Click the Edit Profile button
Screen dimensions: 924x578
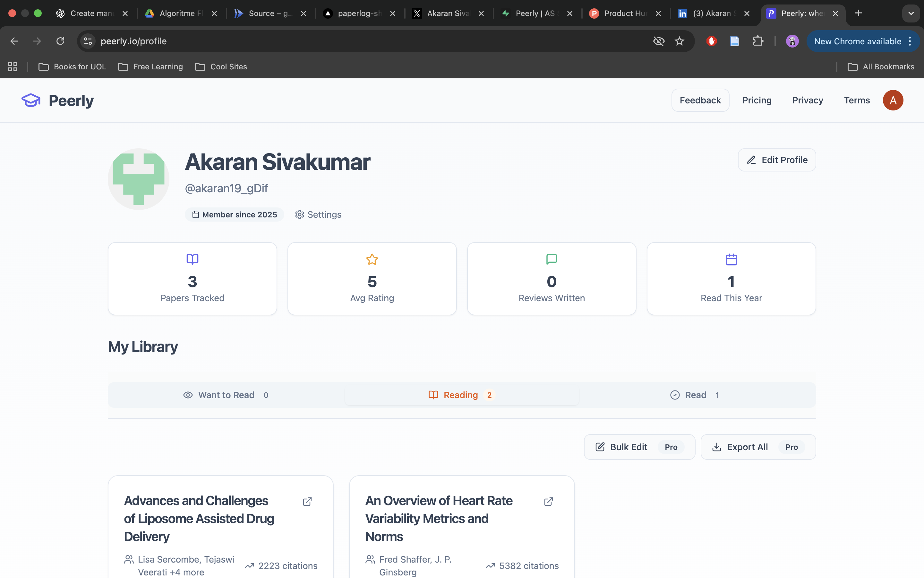coord(777,160)
